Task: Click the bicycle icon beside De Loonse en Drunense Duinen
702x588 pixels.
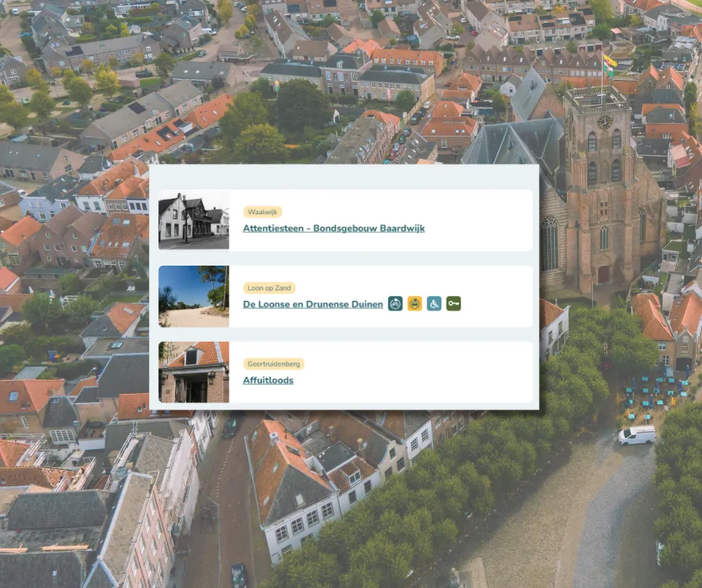Action: pyautogui.click(x=395, y=304)
